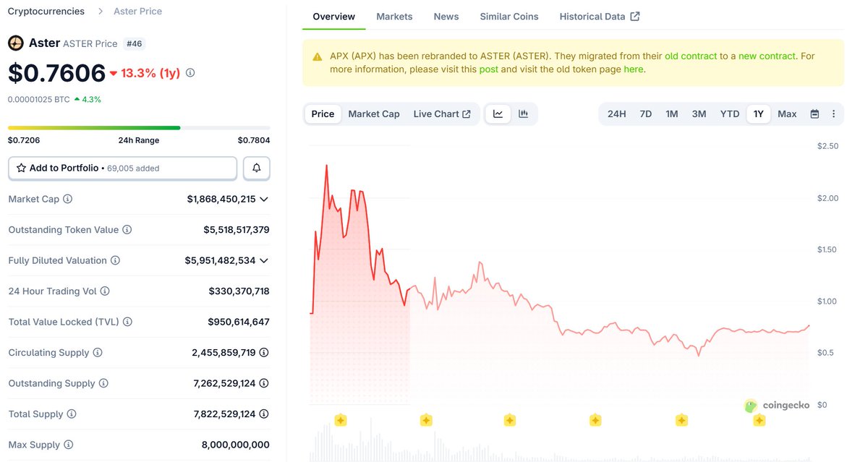Open info icon next to Max Supply label
This screenshot has height=462, width=868.
coord(69,445)
